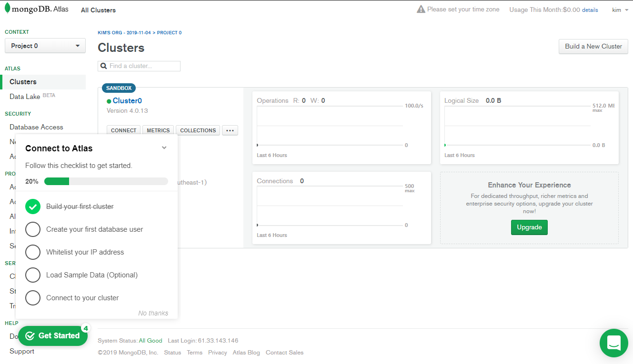Collapse the Connect to Atlas checklist chevron

(x=164, y=148)
